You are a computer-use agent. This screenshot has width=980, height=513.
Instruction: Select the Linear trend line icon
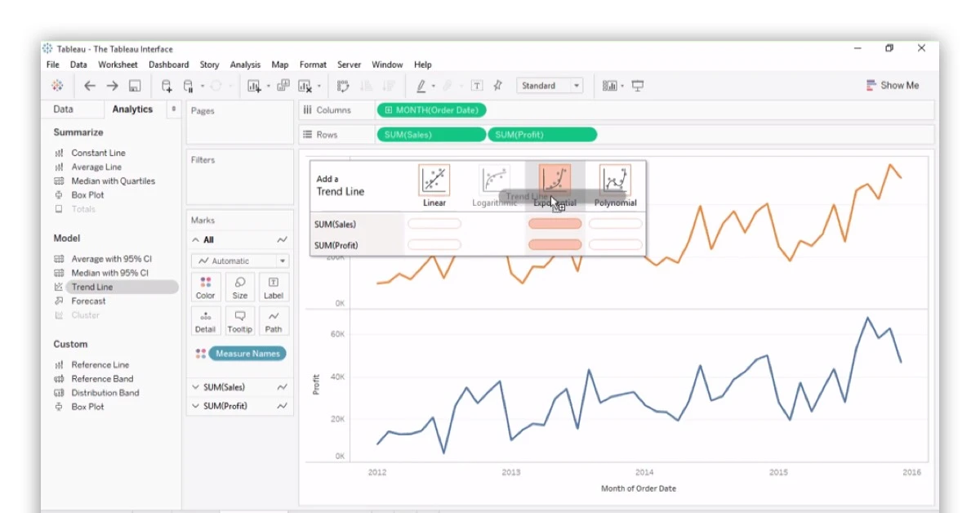click(434, 181)
